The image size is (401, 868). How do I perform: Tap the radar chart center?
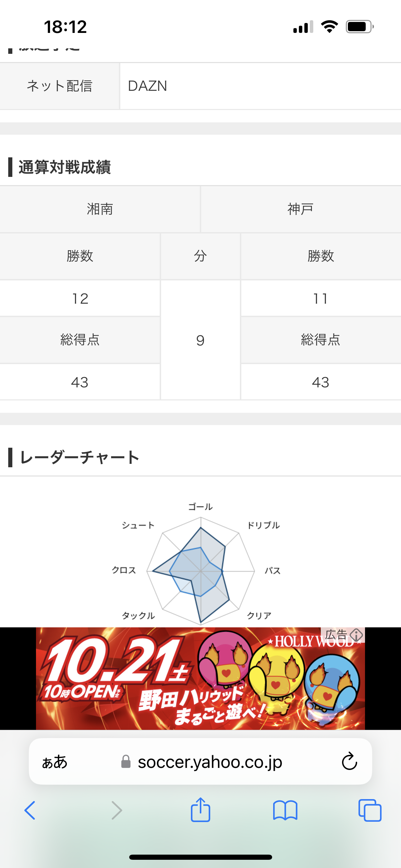pyautogui.click(x=200, y=571)
